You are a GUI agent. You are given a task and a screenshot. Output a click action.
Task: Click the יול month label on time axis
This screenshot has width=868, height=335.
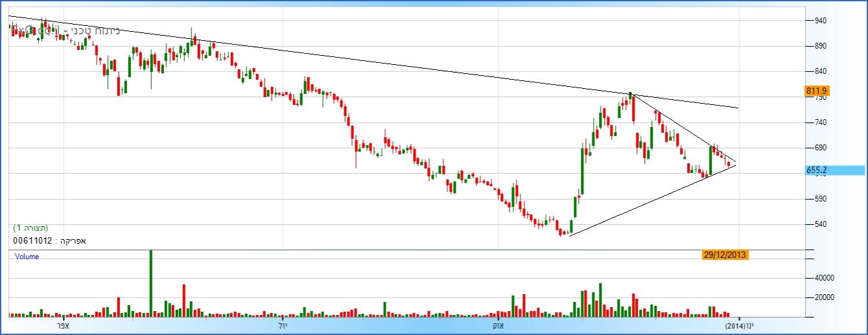283,325
